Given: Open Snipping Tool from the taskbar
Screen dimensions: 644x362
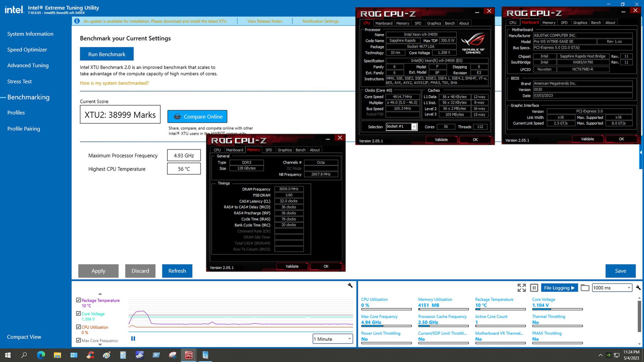Looking at the screenshot, I should coord(172,355).
